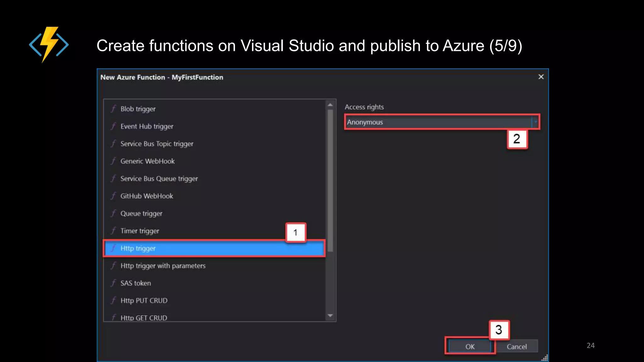Choose Http trigger with parameters
The image size is (644, 362).
pos(215,266)
